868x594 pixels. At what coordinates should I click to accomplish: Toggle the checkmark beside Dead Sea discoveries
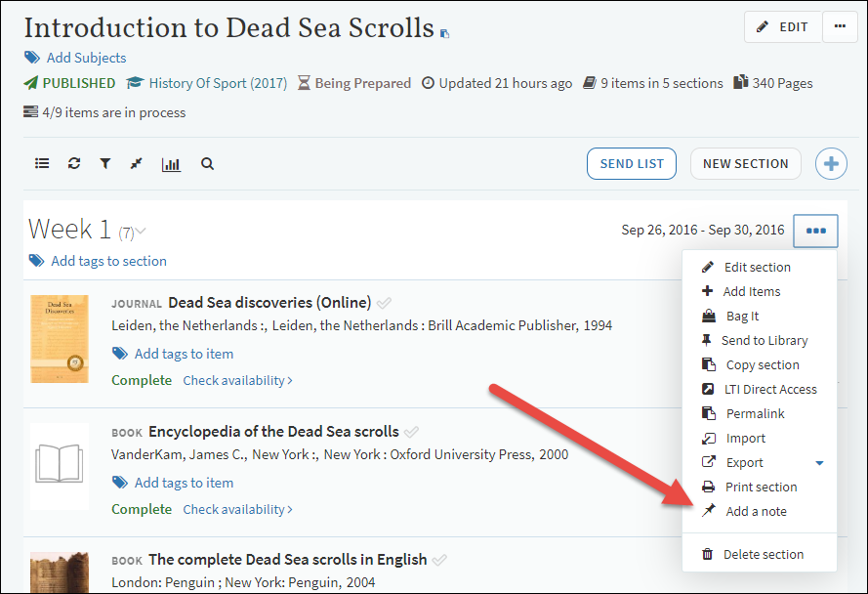click(384, 303)
